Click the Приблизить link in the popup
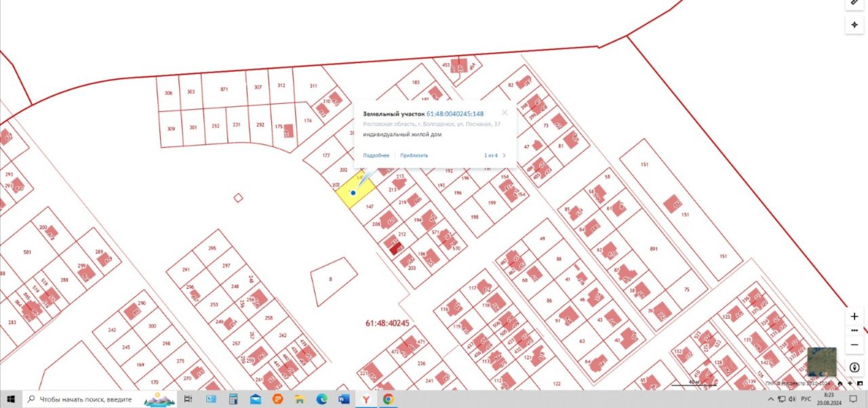The image size is (868, 408). [x=414, y=155]
